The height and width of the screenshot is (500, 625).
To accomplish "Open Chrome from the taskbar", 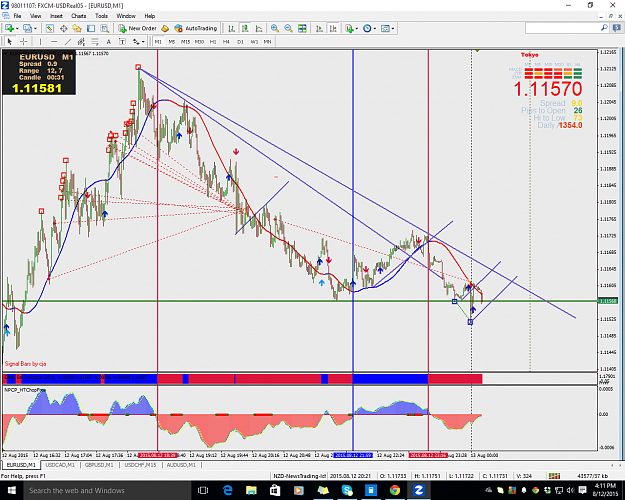I will (x=395, y=490).
